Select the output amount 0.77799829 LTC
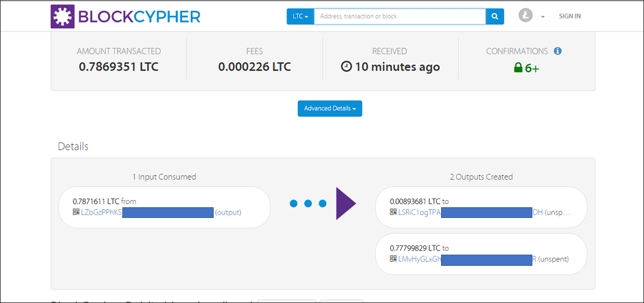The image size is (644, 303). pos(415,248)
